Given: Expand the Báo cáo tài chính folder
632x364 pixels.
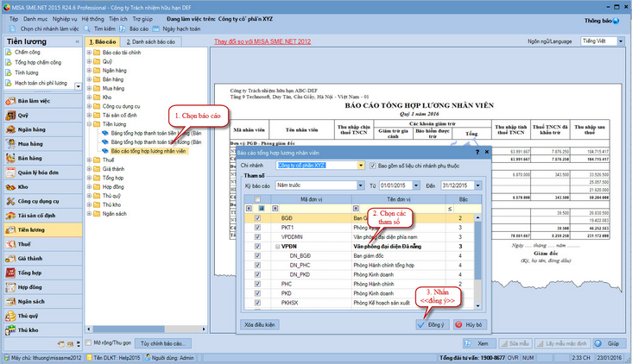Looking at the screenshot, I should pyautogui.click(x=90, y=53).
